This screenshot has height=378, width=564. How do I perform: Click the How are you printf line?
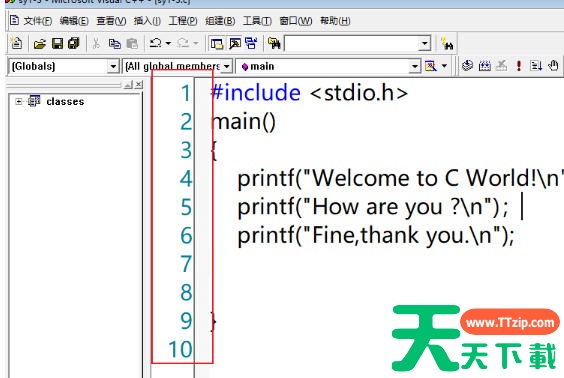[x=373, y=207]
